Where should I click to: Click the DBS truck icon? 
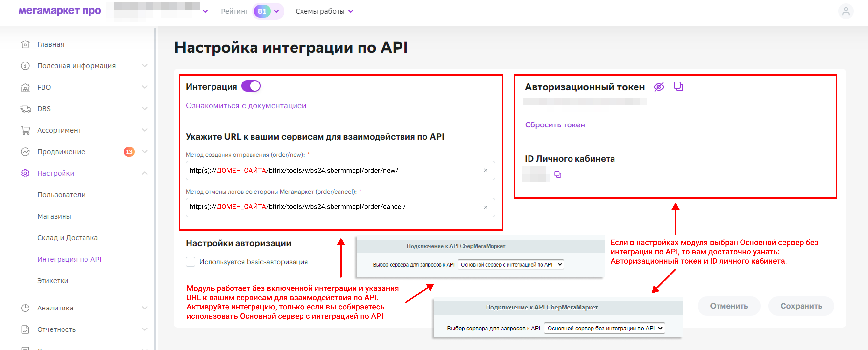coord(25,109)
